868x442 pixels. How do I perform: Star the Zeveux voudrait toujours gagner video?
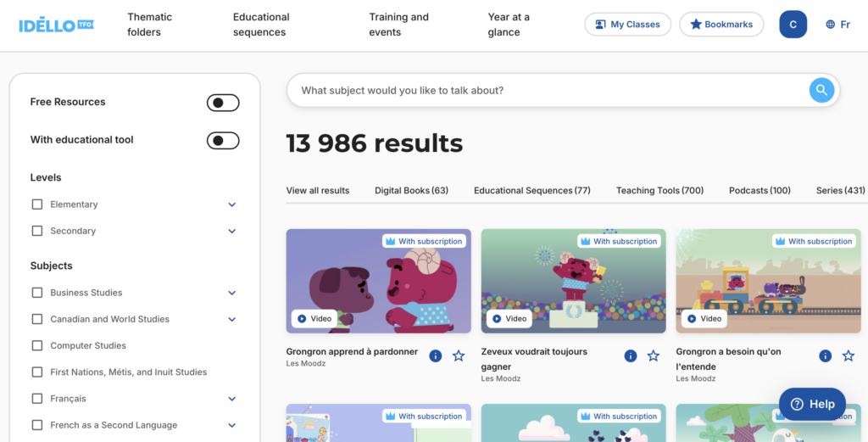pyautogui.click(x=654, y=356)
